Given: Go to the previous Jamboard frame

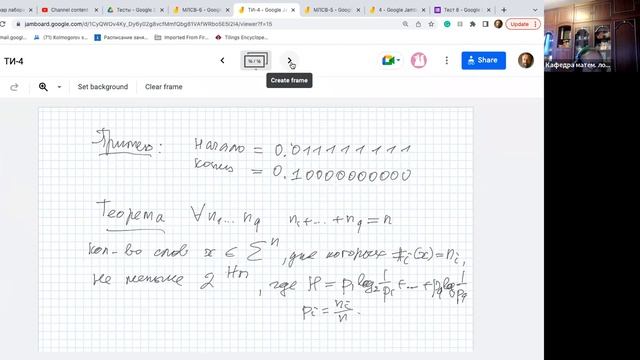Looking at the screenshot, I should click(x=222, y=61).
